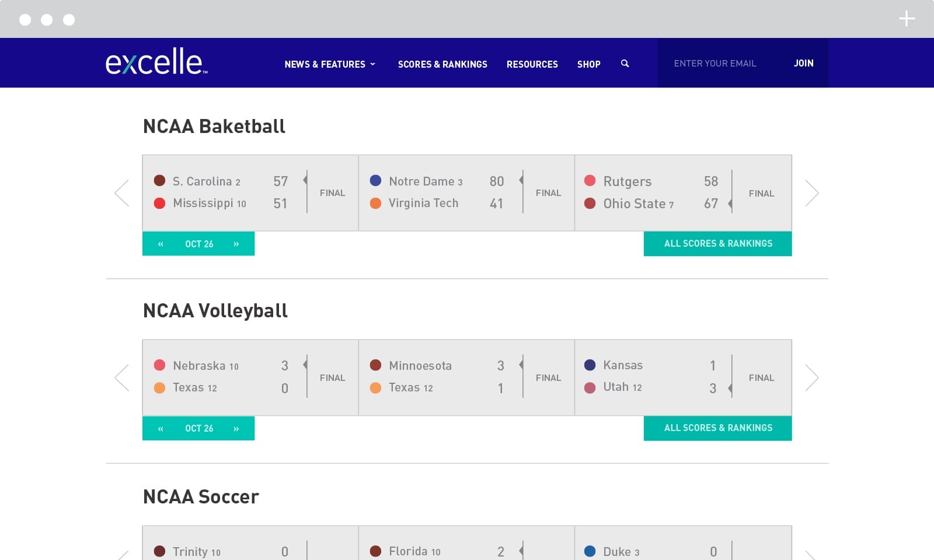
Task: Select the Florida team name
Action: point(408,551)
